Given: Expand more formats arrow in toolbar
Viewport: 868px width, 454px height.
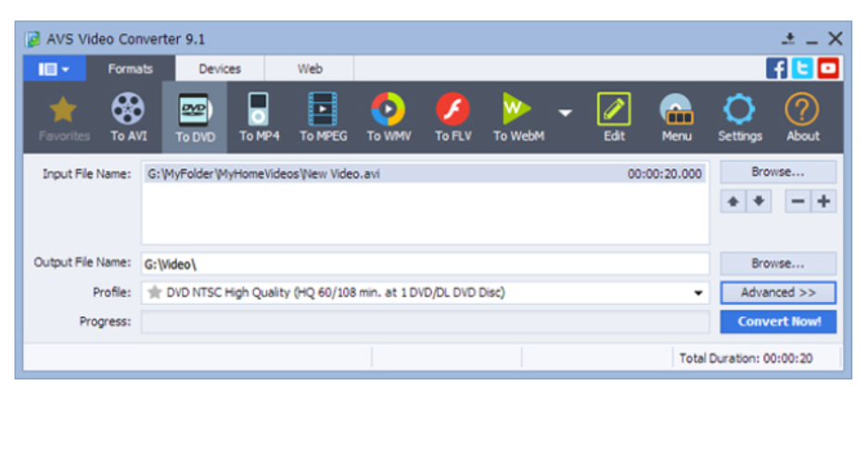Looking at the screenshot, I should [x=565, y=113].
